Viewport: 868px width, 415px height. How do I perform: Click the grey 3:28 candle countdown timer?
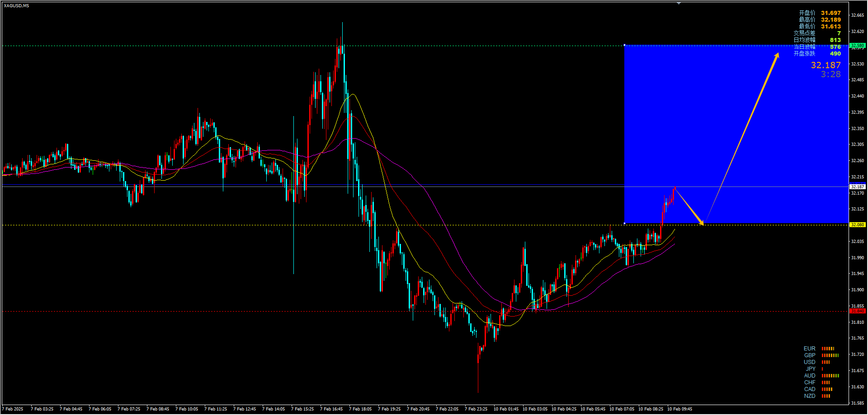831,75
